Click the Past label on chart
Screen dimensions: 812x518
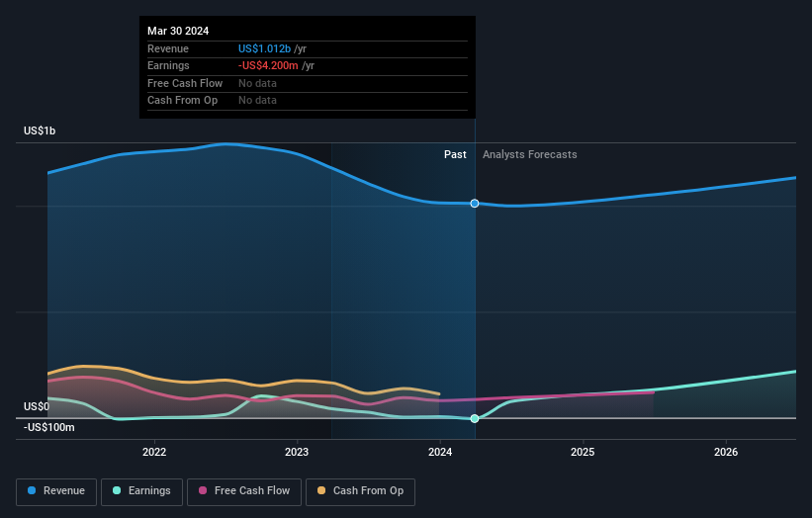coord(455,155)
